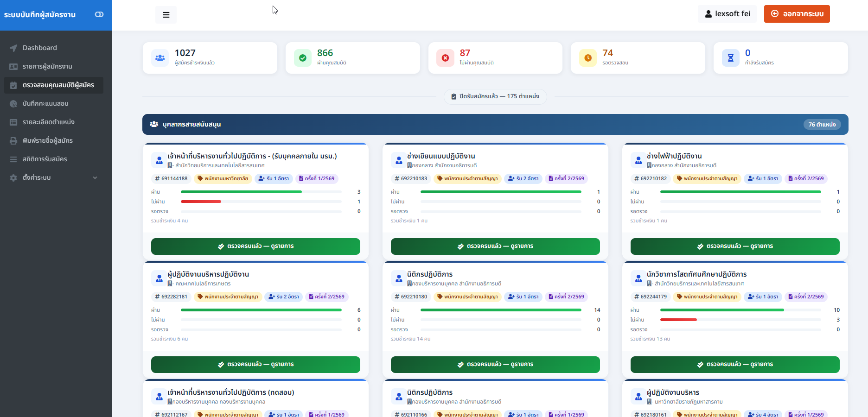Click the บุคลากรสายสนับสนุน section header
The height and width of the screenshot is (417, 868).
point(495,124)
